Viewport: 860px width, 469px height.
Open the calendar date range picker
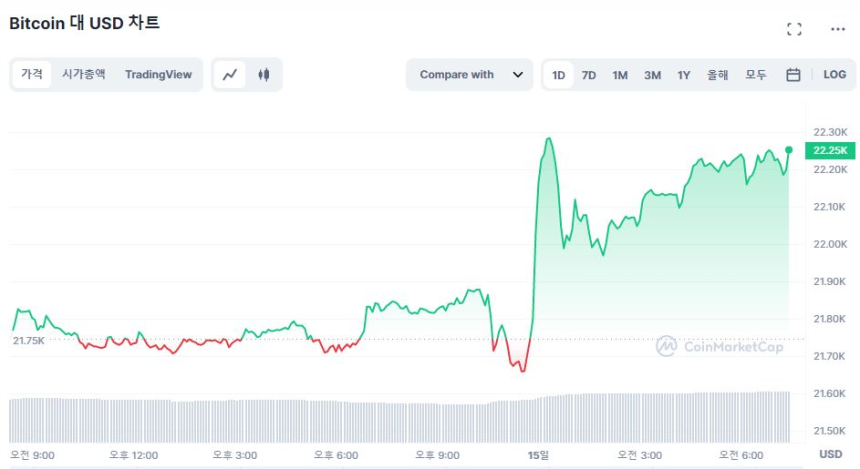[793, 75]
